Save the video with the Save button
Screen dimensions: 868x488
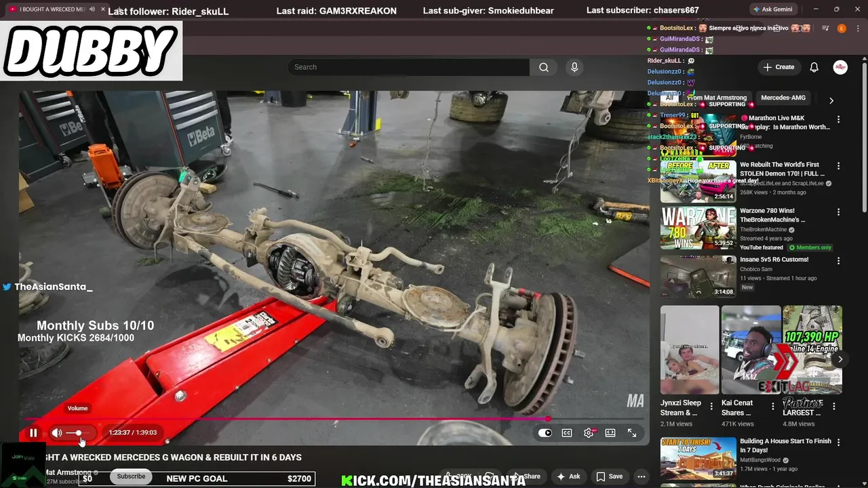pyautogui.click(x=610, y=476)
